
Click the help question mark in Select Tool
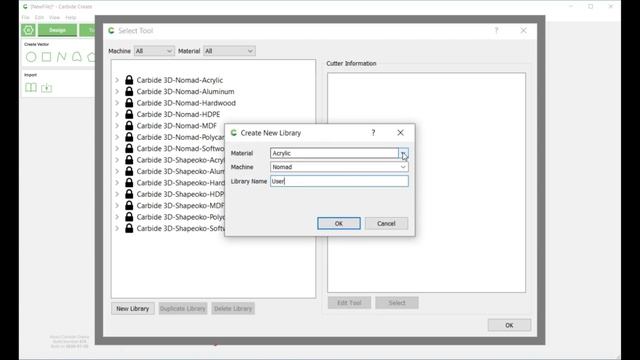pos(496,31)
